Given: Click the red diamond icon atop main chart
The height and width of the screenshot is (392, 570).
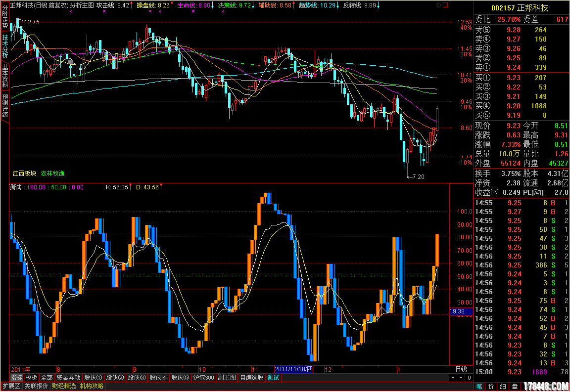Looking at the screenshot, I should [438, 5].
